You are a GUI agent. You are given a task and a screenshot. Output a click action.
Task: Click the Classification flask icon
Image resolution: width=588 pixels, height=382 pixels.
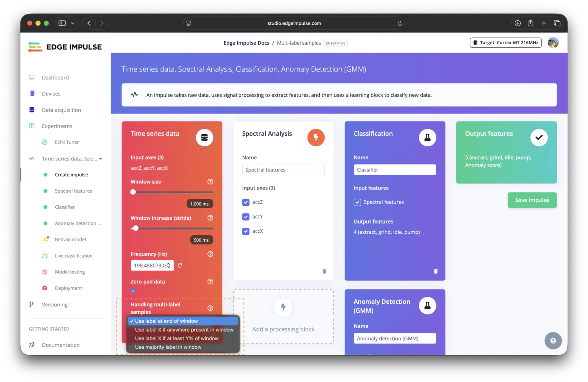[428, 138]
